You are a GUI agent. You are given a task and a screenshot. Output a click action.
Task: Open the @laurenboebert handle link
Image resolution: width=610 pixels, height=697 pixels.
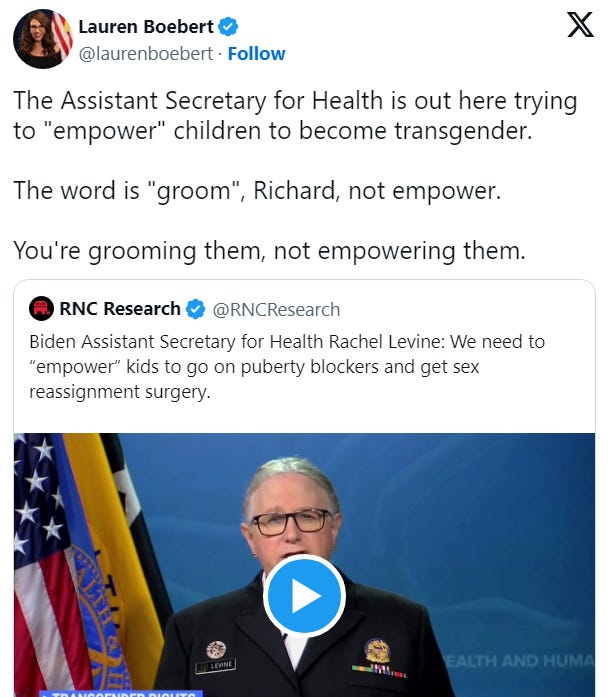[x=146, y=54]
